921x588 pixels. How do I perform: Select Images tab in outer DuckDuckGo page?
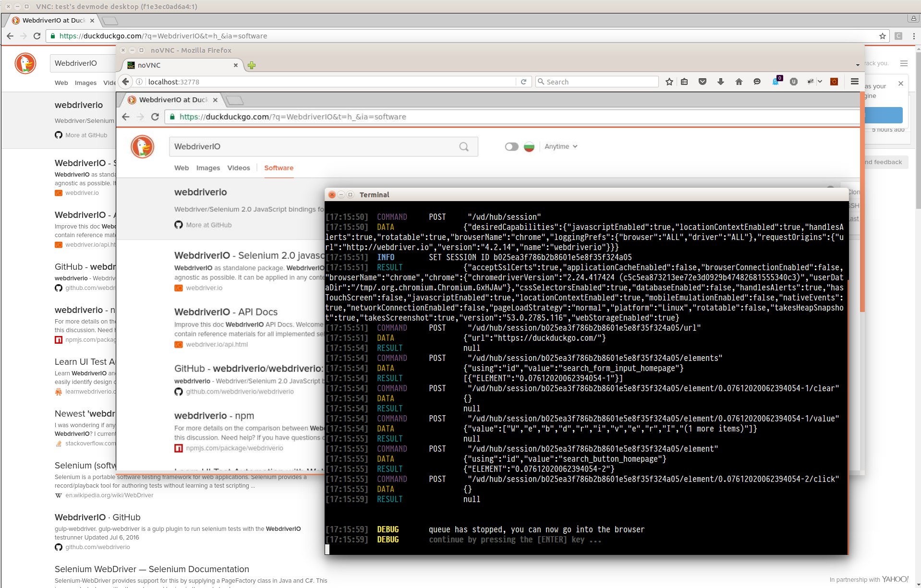point(85,83)
